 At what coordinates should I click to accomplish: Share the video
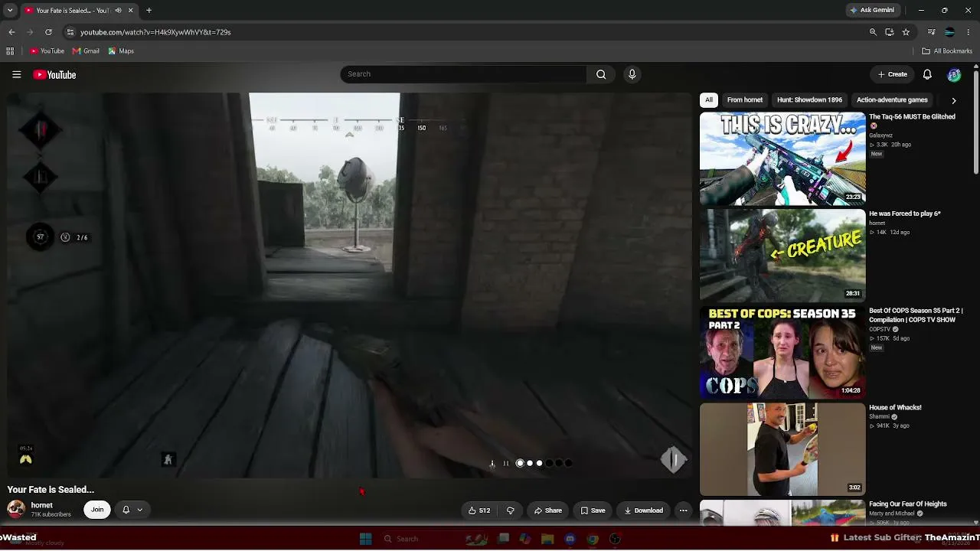point(548,510)
